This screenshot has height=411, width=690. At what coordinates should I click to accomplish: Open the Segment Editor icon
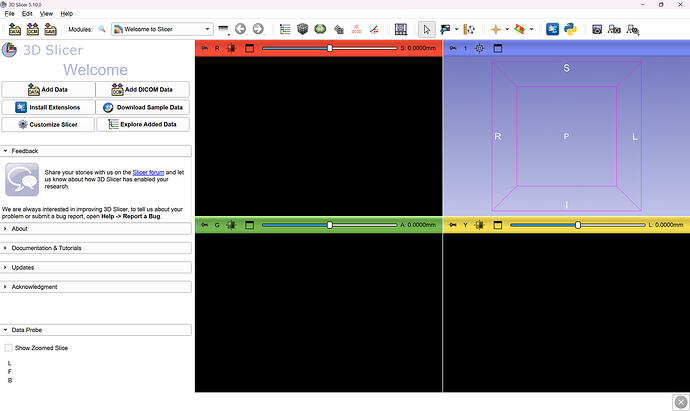[x=374, y=29]
